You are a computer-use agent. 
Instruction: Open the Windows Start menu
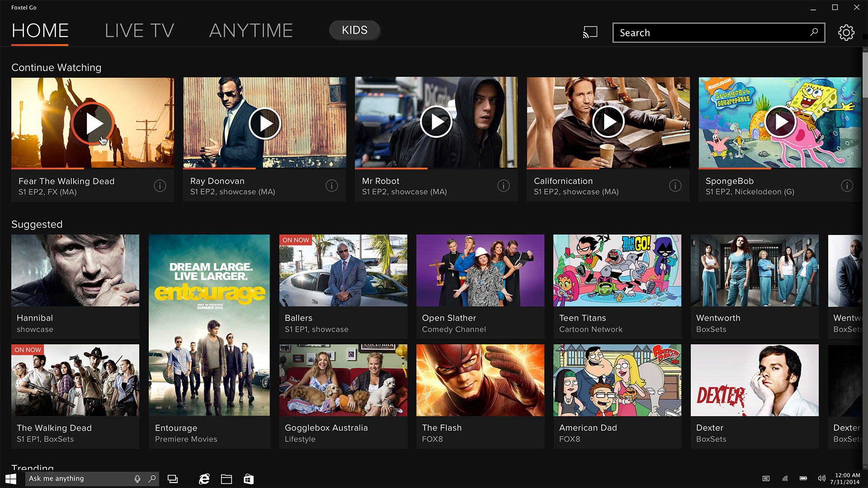[x=11, y=479]
